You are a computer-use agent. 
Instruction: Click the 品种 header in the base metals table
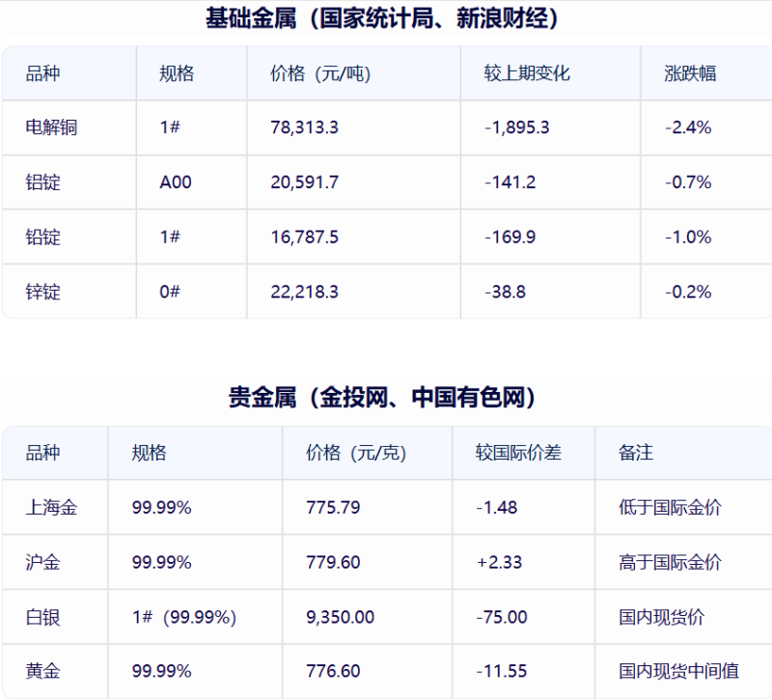[x=42, y=73]
